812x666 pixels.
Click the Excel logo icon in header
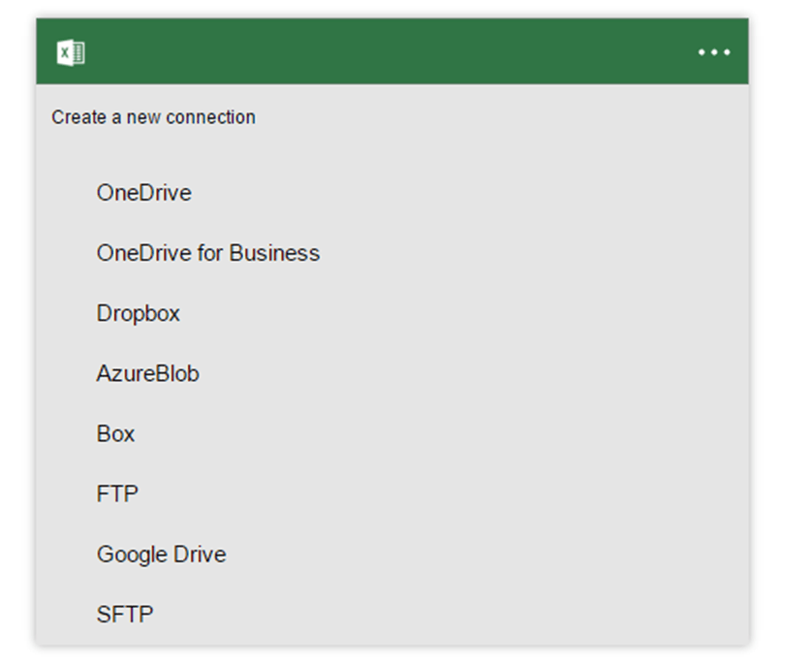[71, 52]
